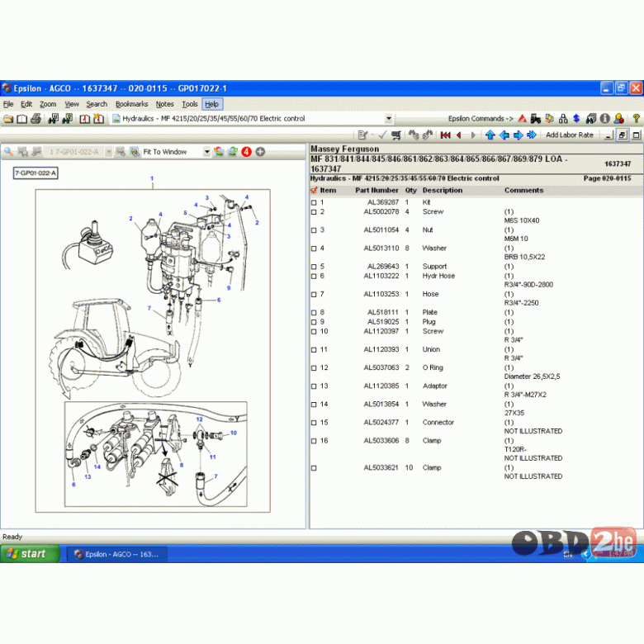The height and width of the screenshot is (644, 644).
Task: Open the Help menu
Action: click(x=212, y=104)
